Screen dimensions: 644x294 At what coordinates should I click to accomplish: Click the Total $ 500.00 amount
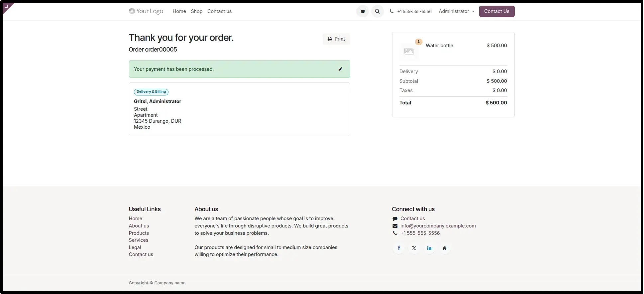click(496, 103)
